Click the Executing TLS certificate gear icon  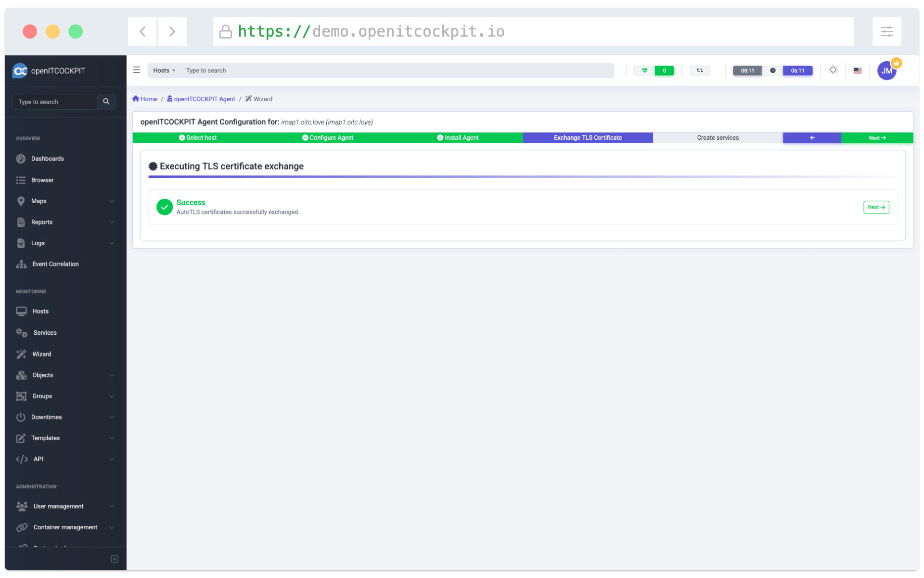coord(153,167)
